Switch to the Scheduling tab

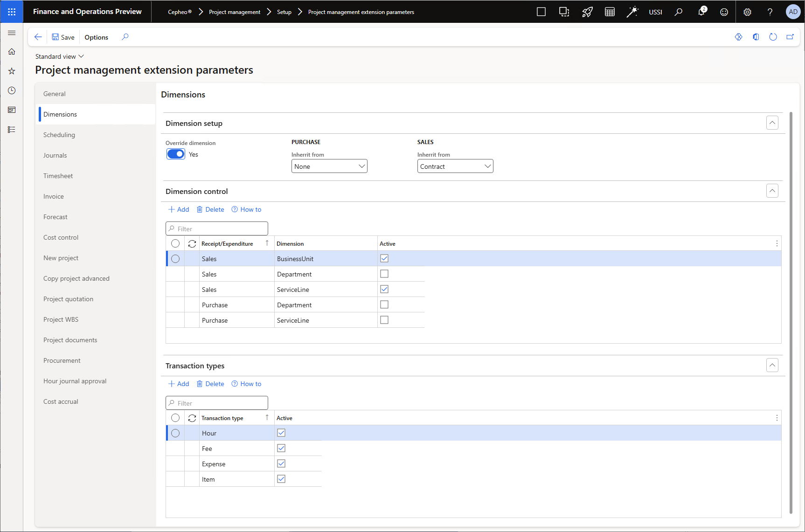coord(59,135)
